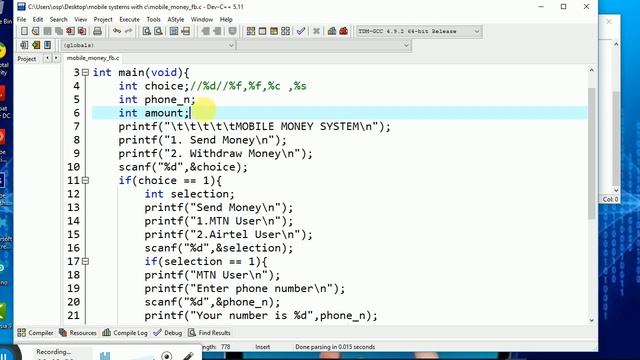This screenshot has height=360, width=640.
Task: Click 'Done parsing in 0.015 seconds' status text
Action: point(335,347)
